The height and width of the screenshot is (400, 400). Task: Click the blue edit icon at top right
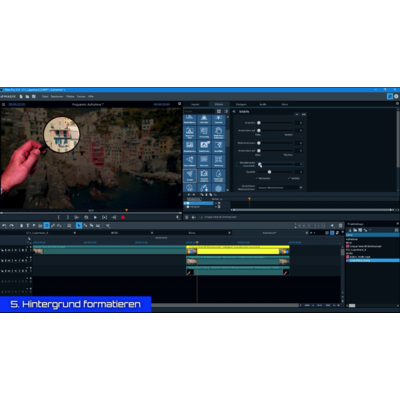coord(389,96)
